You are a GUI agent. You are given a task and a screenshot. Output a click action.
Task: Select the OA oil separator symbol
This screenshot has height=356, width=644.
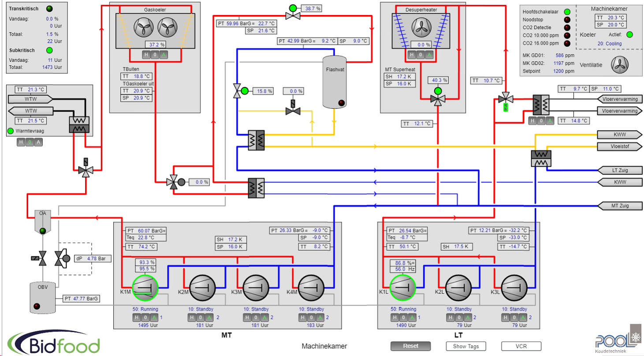click(x=43, y=222)
